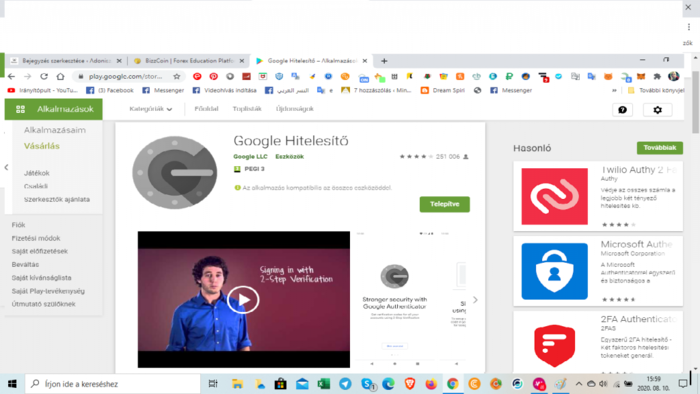The width and height of the screenshot is (700, 394).
Task: Open the Chrome three-dot menu
Action: point(689,27)
